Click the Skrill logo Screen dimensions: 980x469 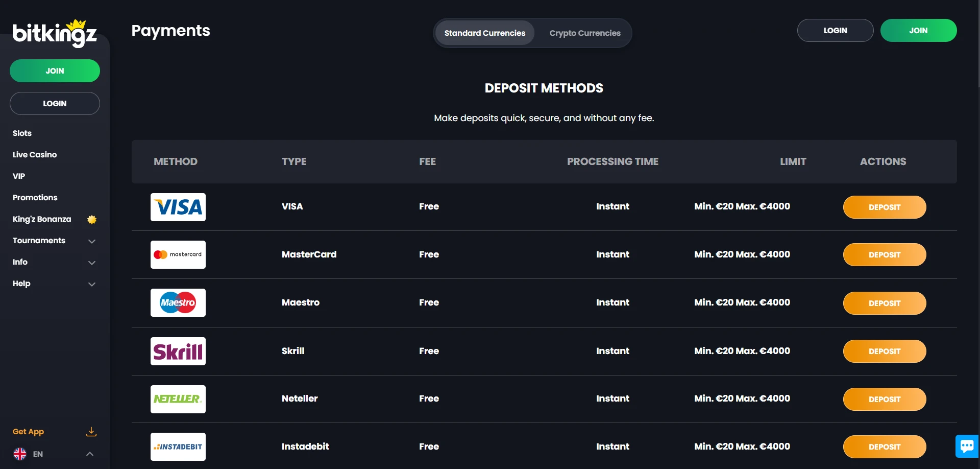click(x=178, y=351)
